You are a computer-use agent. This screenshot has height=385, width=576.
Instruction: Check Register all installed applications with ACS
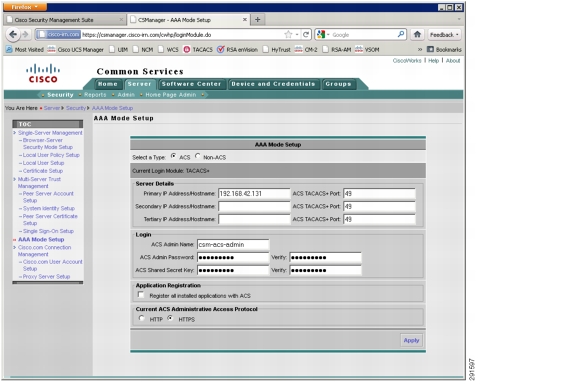(141, 295)
